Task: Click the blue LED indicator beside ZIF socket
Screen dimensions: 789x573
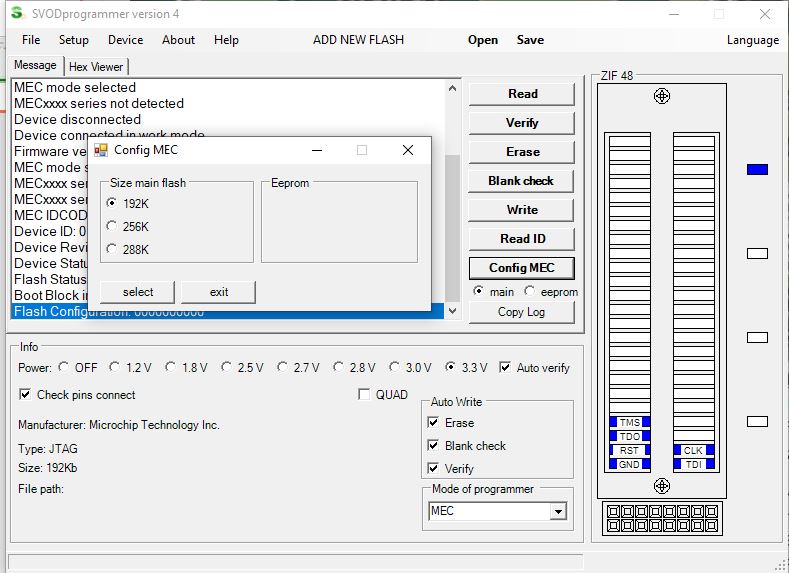Action: click(757, 170)
